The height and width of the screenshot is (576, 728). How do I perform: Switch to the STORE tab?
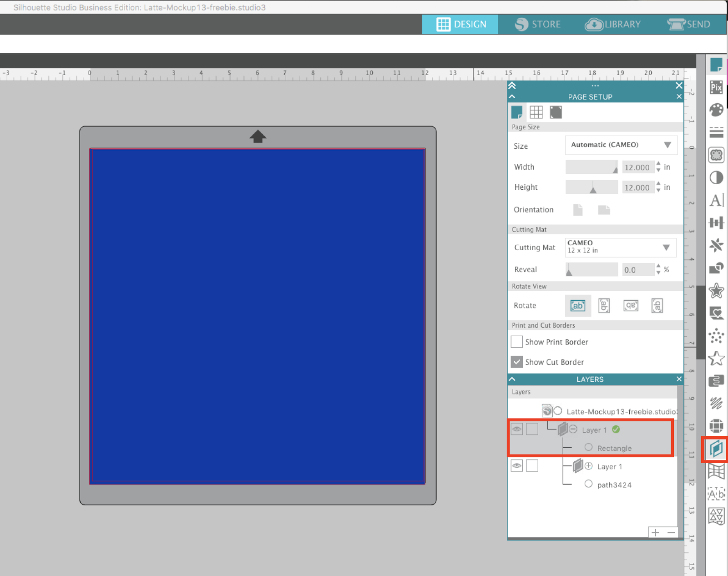click(x=538, y=24)
